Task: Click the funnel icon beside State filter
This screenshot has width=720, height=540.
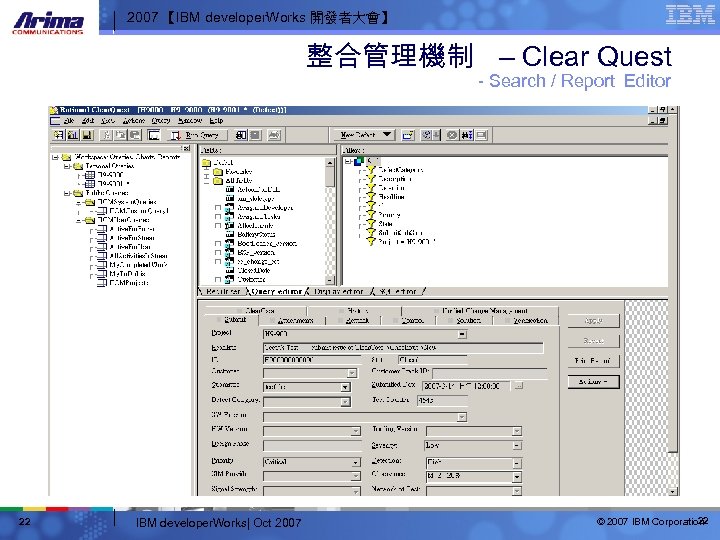Action: click(371, 224)
